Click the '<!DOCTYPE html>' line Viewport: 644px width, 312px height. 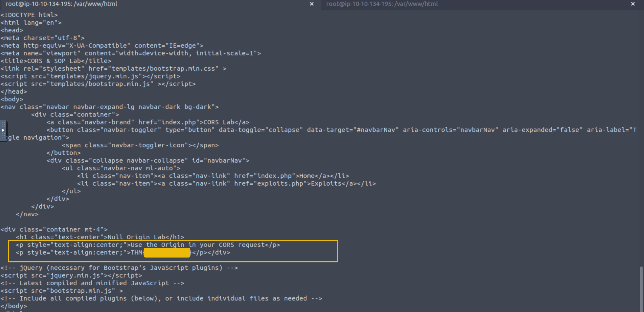pos(29,15)
